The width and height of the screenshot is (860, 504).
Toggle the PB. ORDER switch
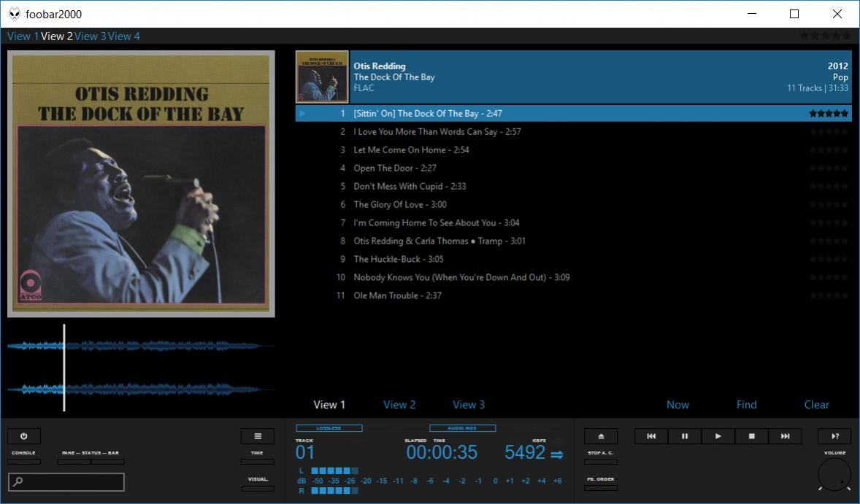[601, 487]
